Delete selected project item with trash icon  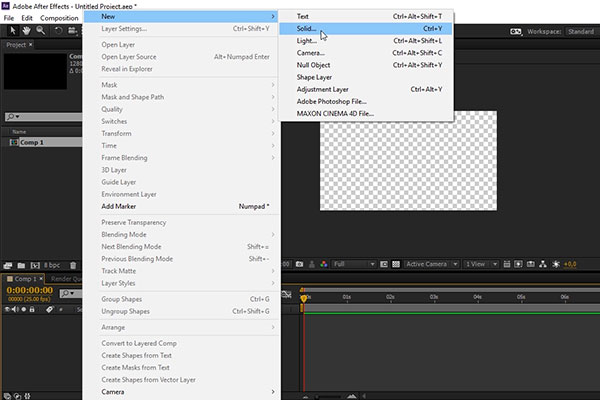click(x=73, y=265)
